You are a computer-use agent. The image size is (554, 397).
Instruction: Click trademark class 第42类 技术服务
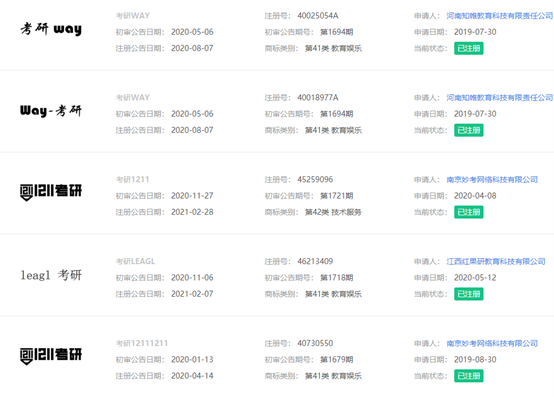(x=333, y=212)
